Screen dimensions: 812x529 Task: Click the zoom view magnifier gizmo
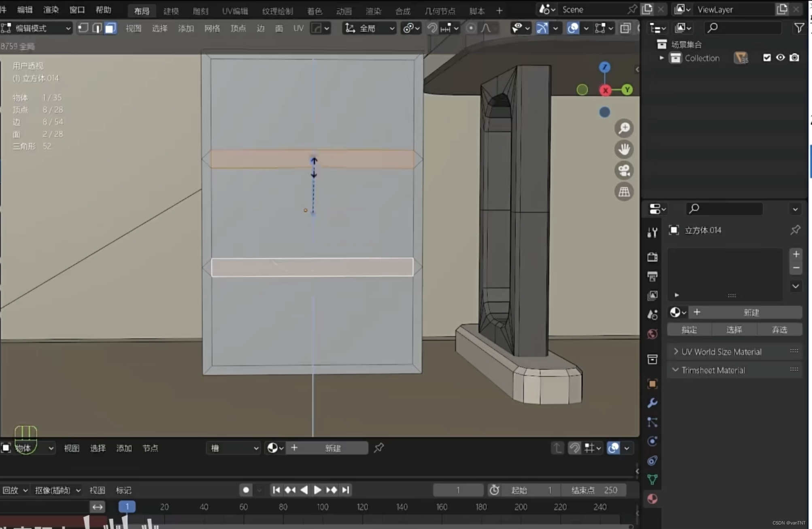pyautogui.click(x=624, y=128)
